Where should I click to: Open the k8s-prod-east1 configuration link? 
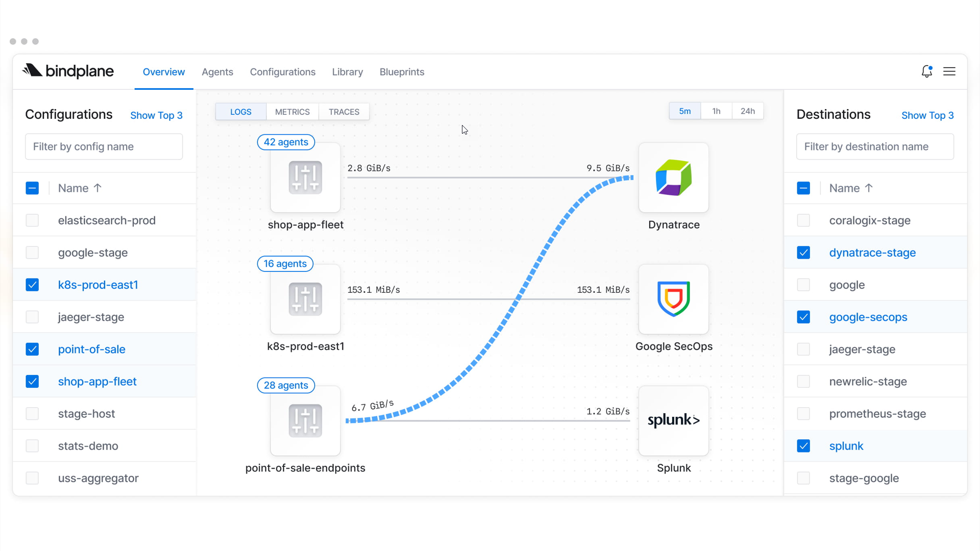click(98, 285)
